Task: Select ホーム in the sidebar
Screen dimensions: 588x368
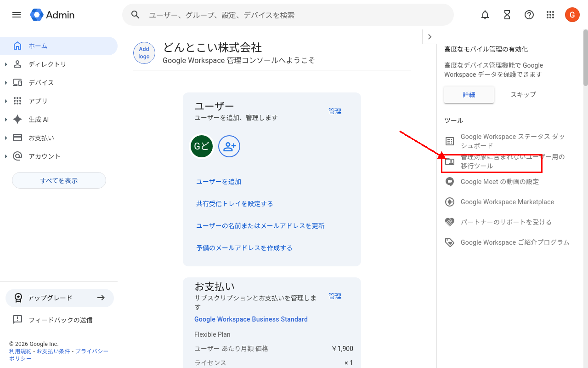Action: pos(59,46)
